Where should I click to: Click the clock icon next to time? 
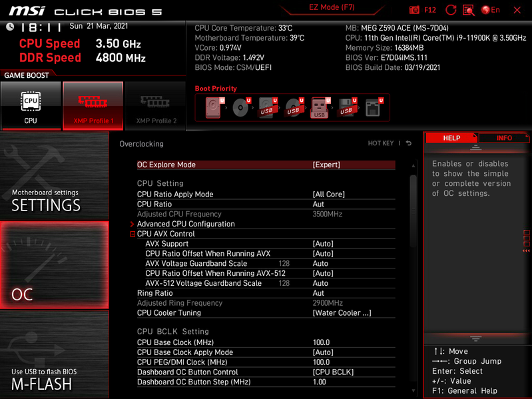pyautogui.click(x=10, y=27)
